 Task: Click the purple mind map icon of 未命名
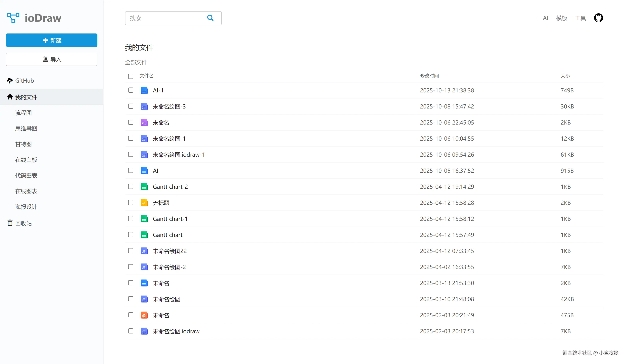[x=144, y=123]
